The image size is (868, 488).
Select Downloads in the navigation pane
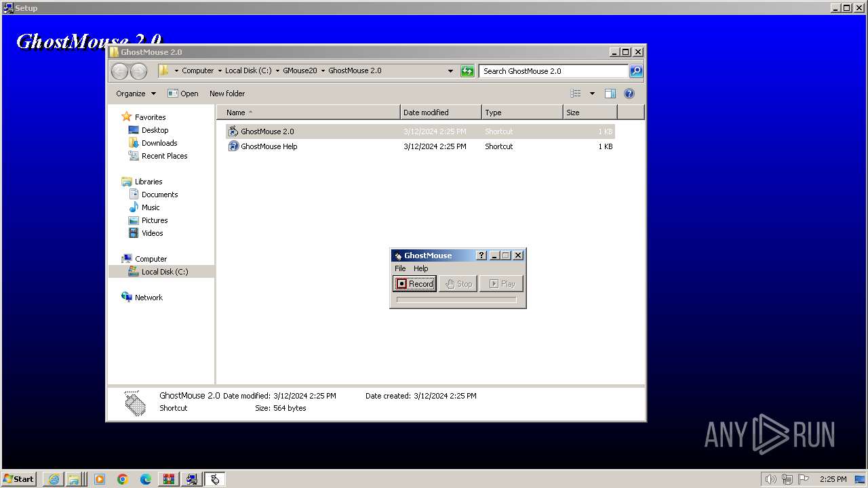click(159, 143)
